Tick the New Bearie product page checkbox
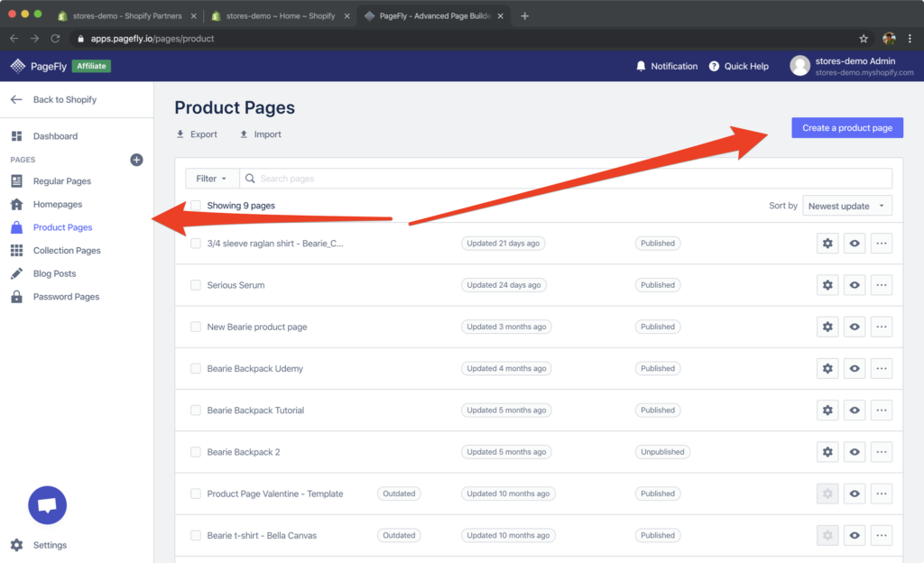 (x=195, y=327)
